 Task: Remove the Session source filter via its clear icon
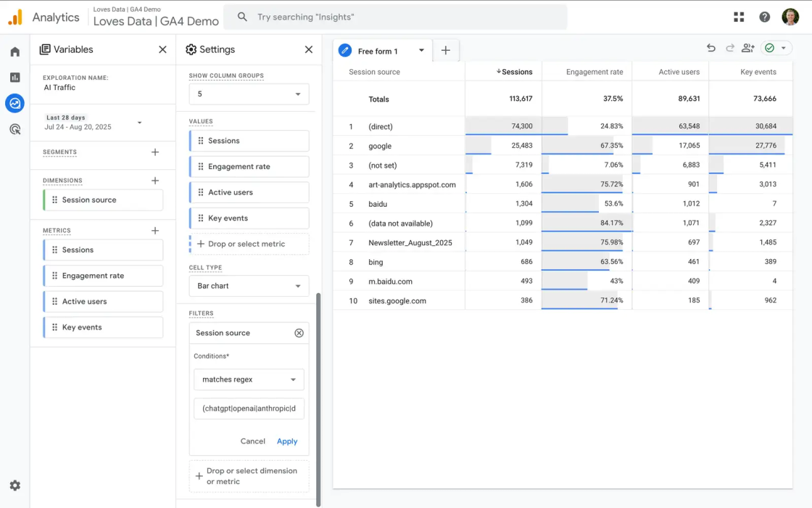[x=299, y=332]
